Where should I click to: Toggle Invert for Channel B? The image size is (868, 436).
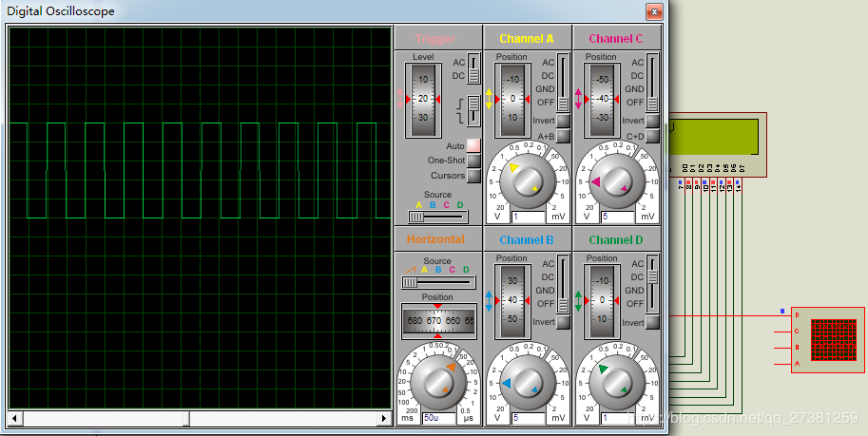pos(563,323)
